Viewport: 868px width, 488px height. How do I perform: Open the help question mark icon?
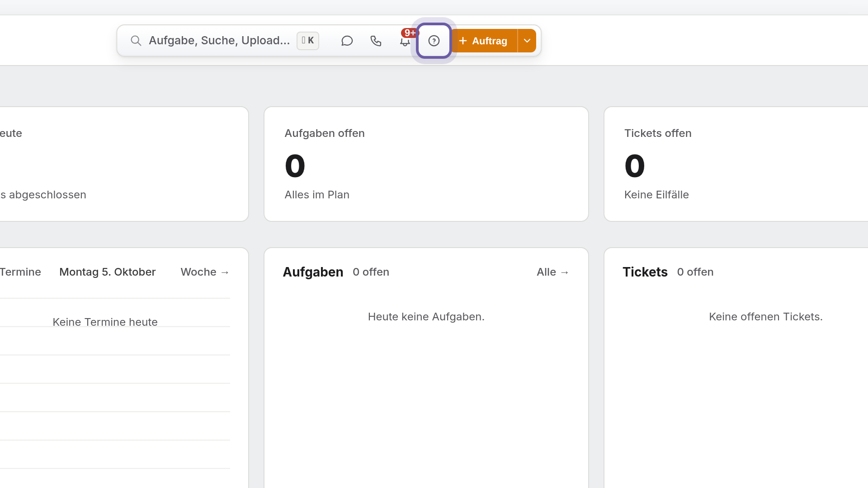[434, 41]
